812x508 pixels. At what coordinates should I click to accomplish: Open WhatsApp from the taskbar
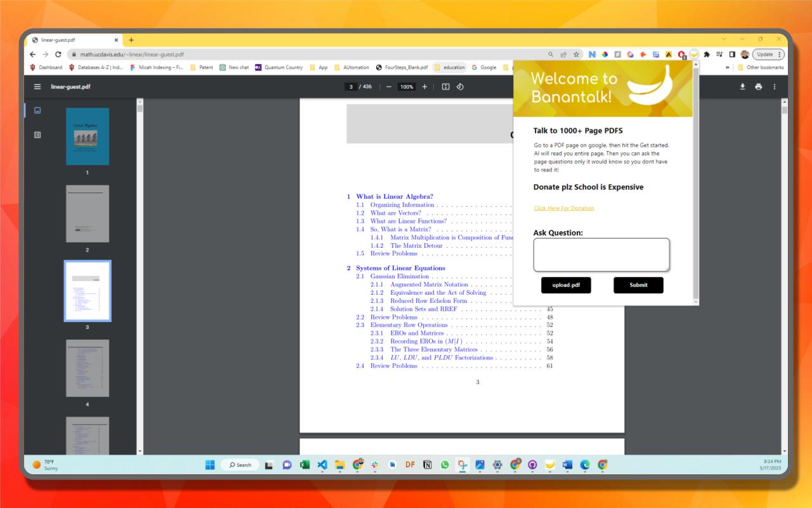(445, 464)
